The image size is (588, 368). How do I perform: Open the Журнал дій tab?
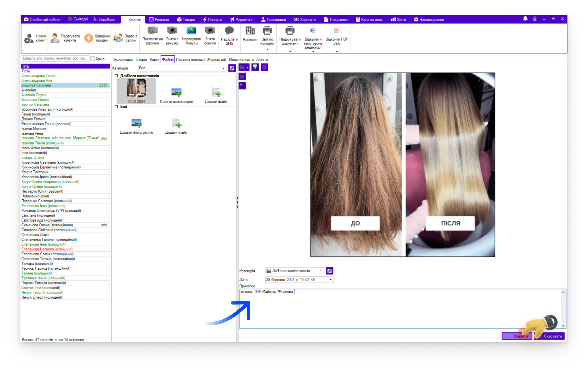[x=216, y=59]
